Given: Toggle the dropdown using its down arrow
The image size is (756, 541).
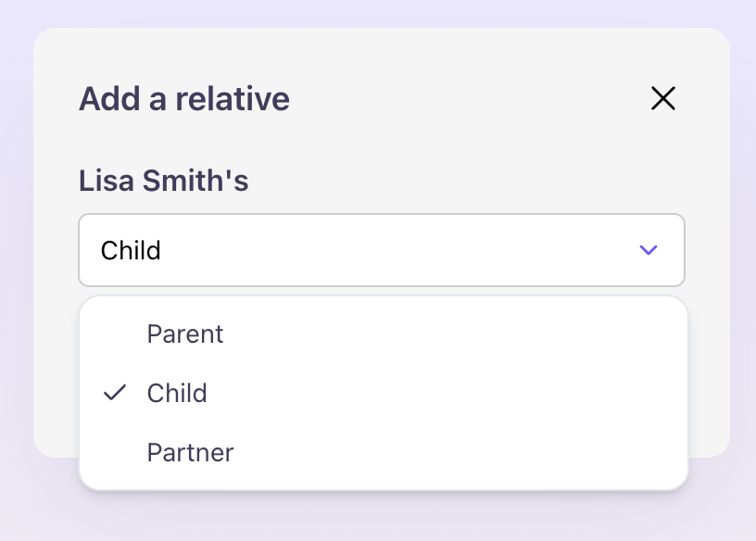Looking at the screenshot, I should tap(649, 250).
